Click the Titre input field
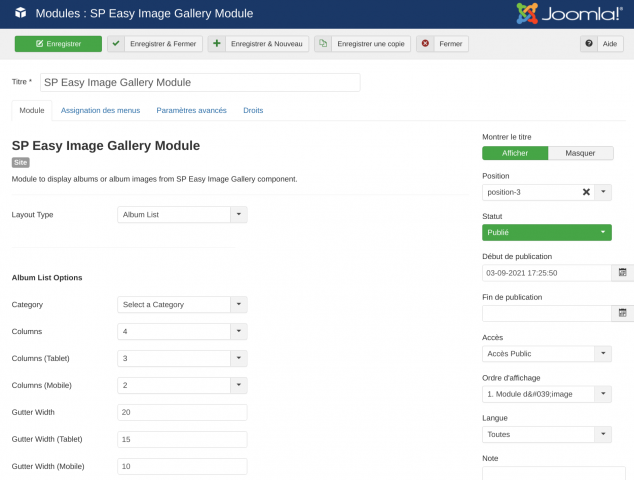Viewport: 634px width, 480px height. coord(200,82)
